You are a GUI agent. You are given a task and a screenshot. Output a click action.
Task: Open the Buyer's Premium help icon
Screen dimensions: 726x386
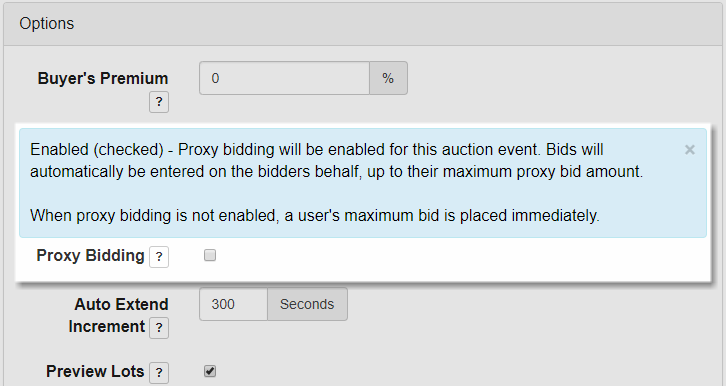(159, 102)
